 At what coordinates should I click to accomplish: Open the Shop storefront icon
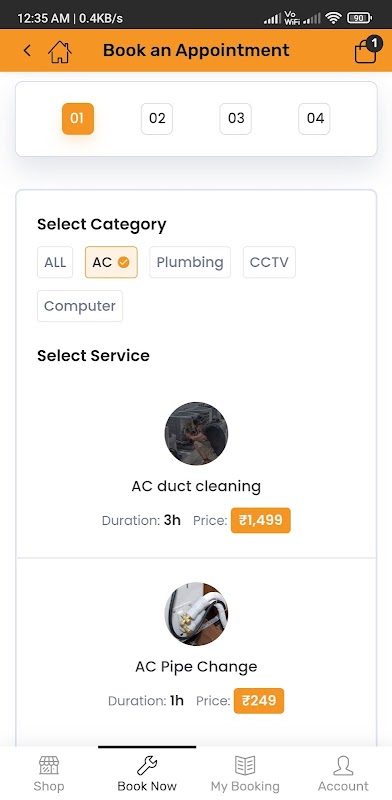49,765
